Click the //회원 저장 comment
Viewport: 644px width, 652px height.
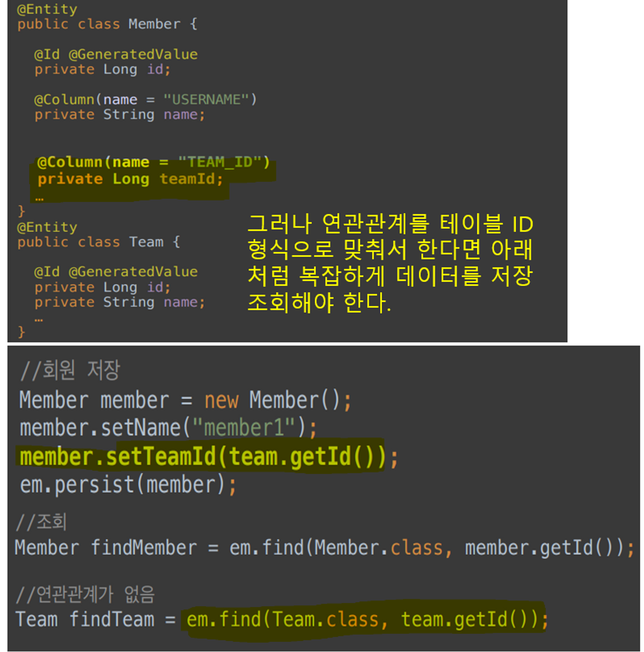pos(70,370)
